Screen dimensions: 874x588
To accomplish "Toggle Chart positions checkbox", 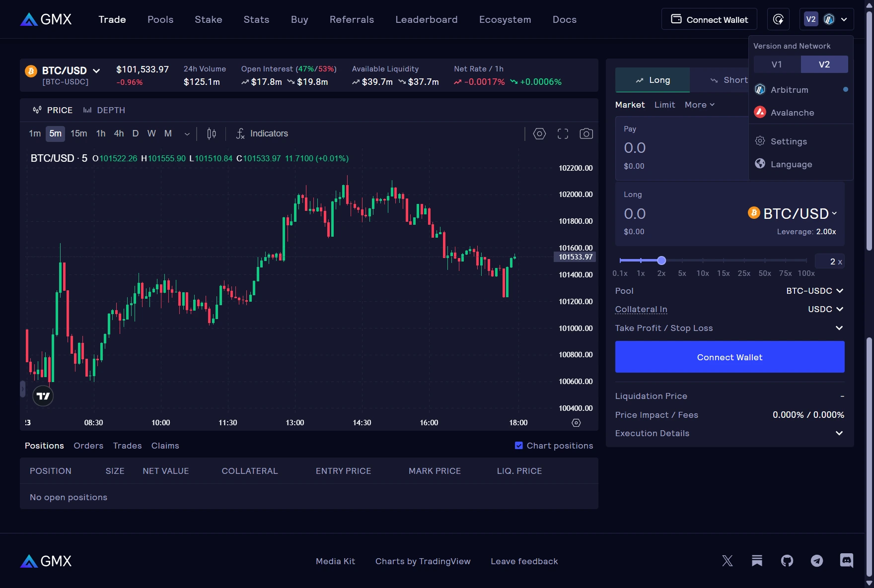I will pos(519,446).
